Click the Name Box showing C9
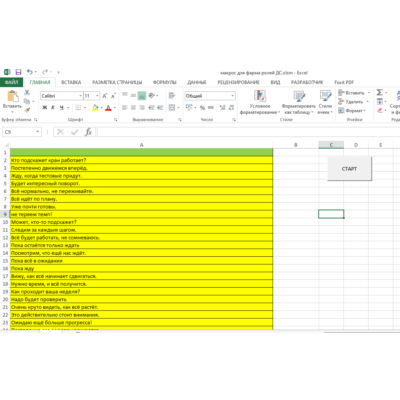The image size is (400, 400). pos(22,132)
